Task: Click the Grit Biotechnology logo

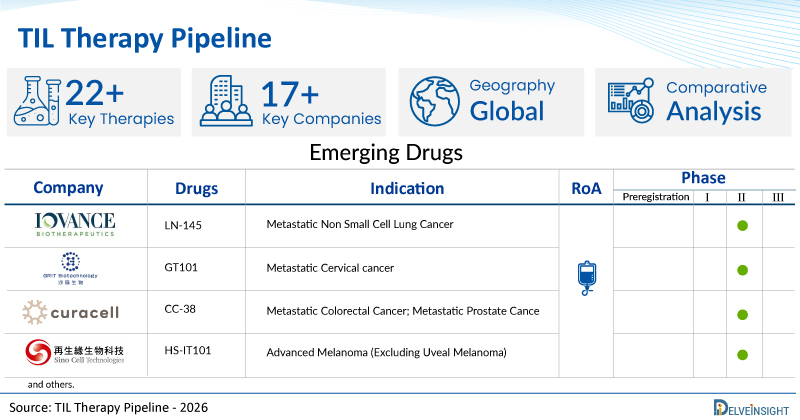Action: pyautogui.click(x=70, y=268)
